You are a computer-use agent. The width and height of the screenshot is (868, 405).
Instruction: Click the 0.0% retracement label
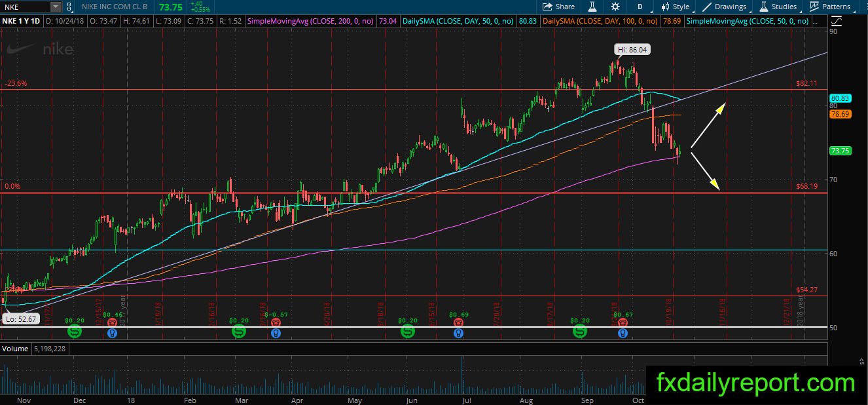coord(13,187)
